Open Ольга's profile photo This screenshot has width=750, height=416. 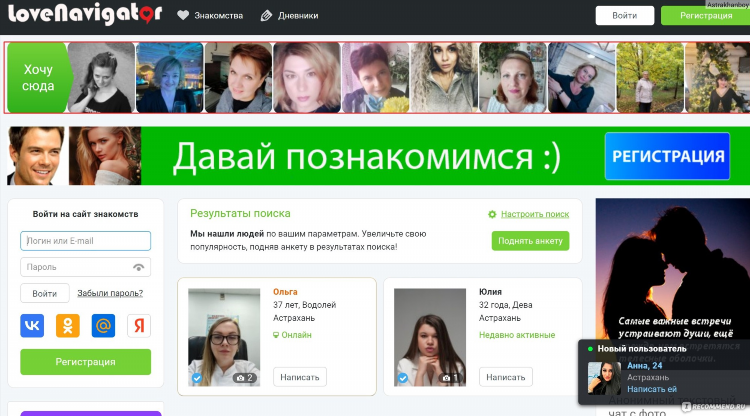pos(224,337)
